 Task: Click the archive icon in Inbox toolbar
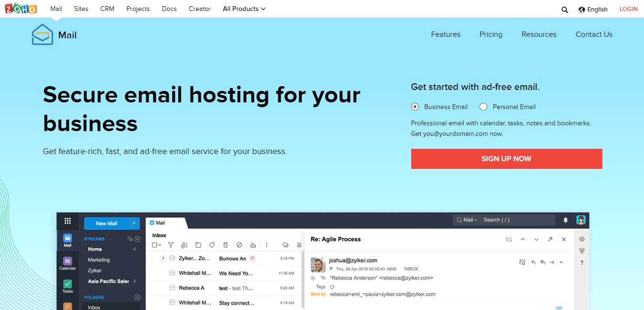click(253, 245)
